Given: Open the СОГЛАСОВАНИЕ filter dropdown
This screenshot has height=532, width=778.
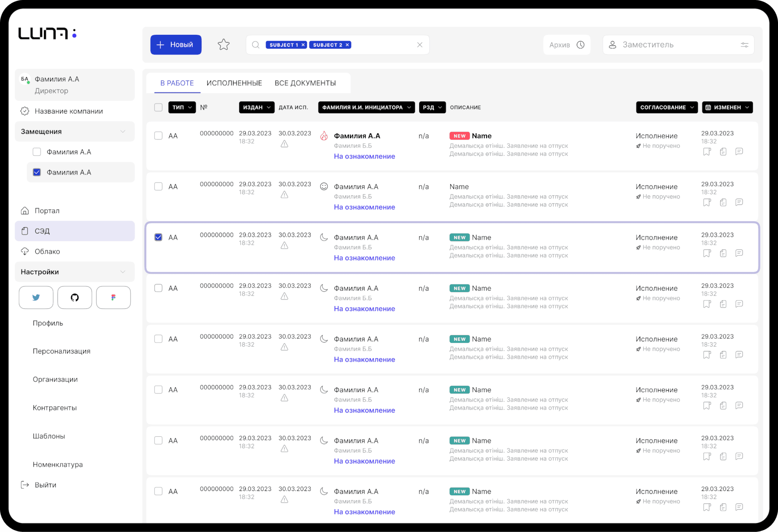Looking at the screenshot, I should [x=667, y=107].
